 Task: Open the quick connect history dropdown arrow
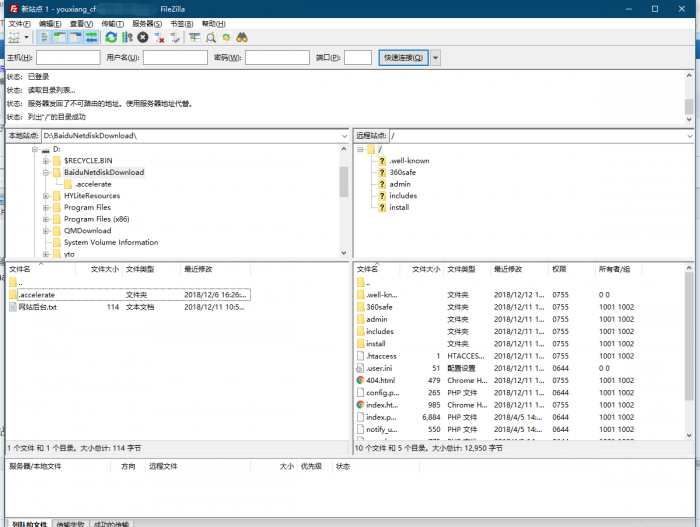(436, 58)
